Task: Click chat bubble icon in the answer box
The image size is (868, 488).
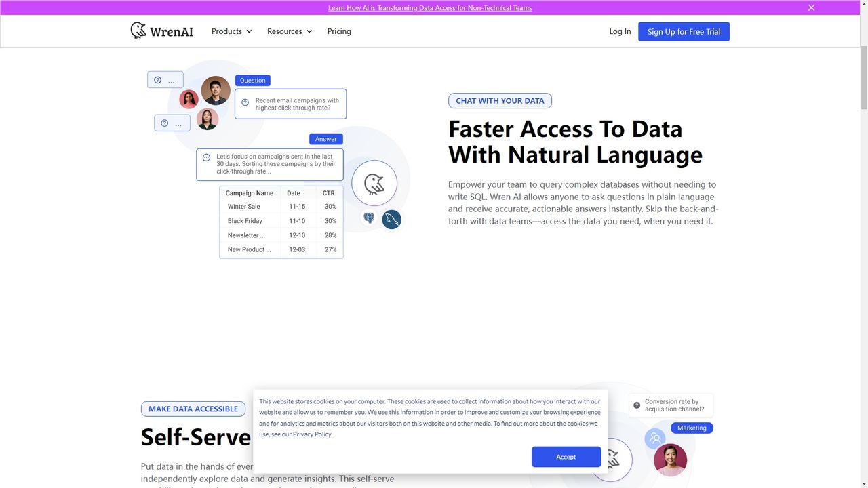Action: [207, 157]
